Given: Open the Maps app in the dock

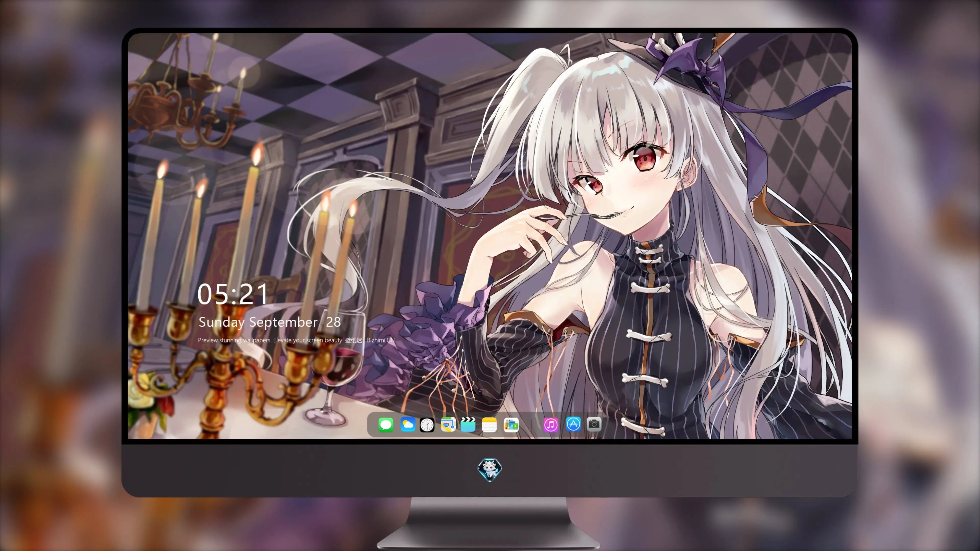Looking at the screenshot, I should click(448, 424).
